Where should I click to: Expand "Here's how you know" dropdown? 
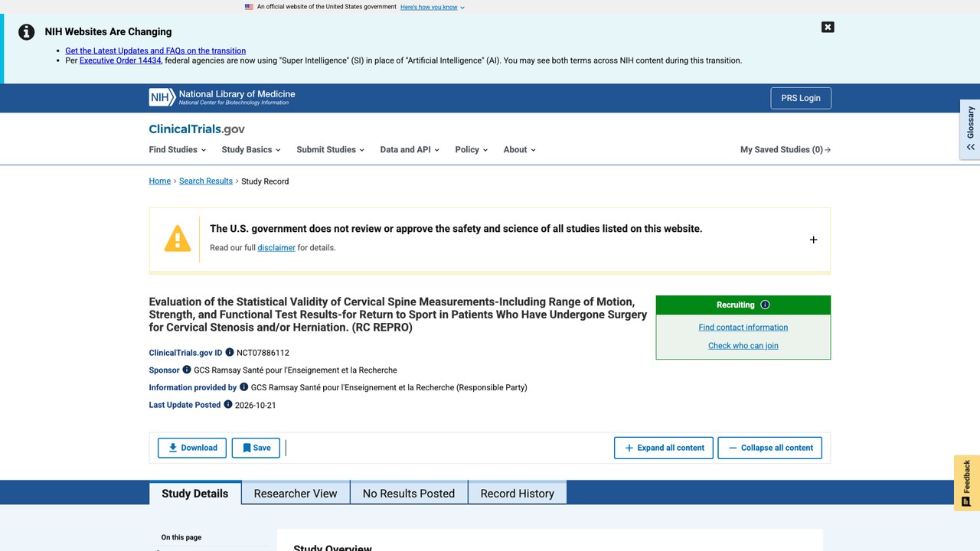[x=433, y=7]
